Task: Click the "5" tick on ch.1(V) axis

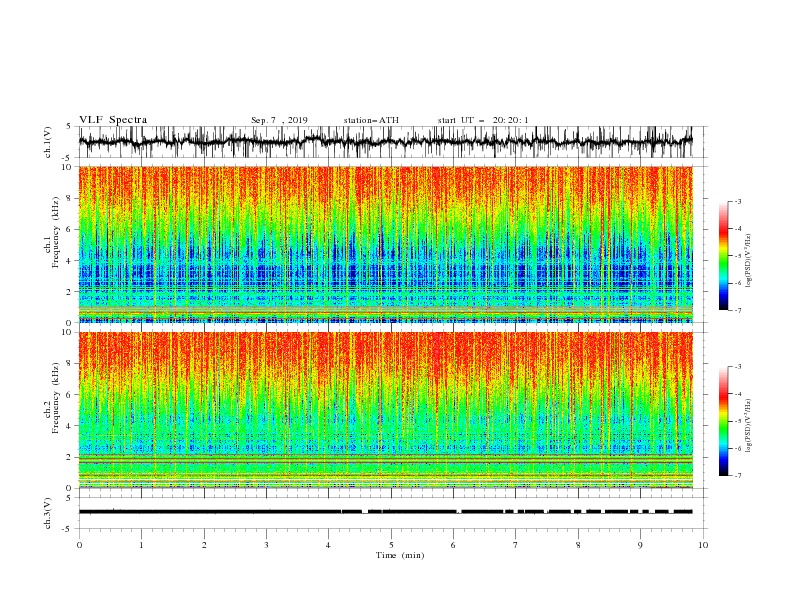Action: click(69, 127)
